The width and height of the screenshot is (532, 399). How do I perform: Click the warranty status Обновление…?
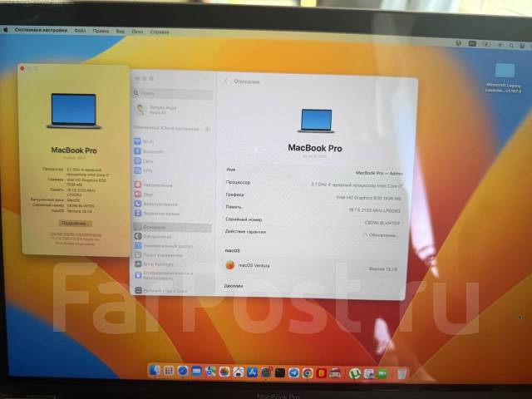coord(381,235)
